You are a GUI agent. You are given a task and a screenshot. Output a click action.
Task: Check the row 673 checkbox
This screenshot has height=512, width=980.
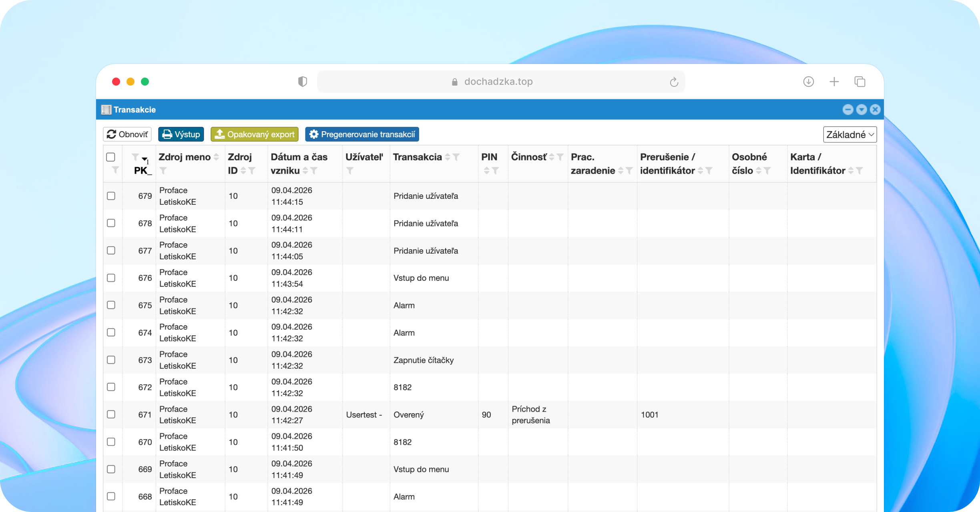(x=111, y=360)
